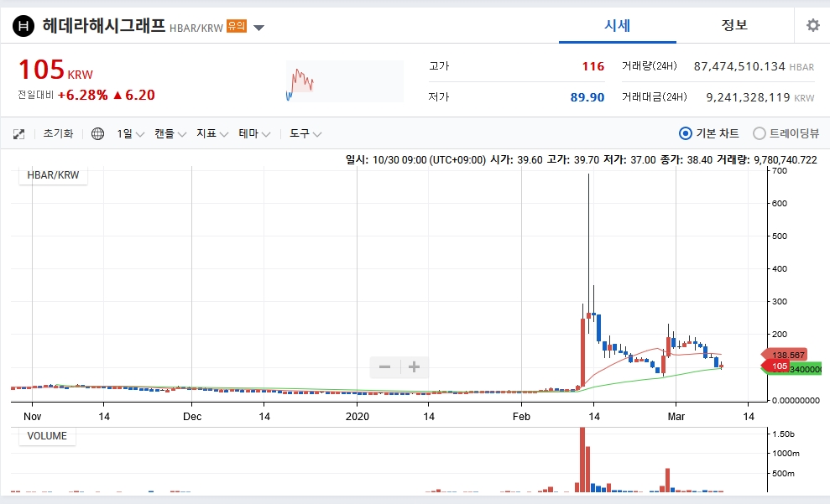This screenshot has height=504, width=830.
Task: Click the chart zoom in plus button
Action: (414, 367)
